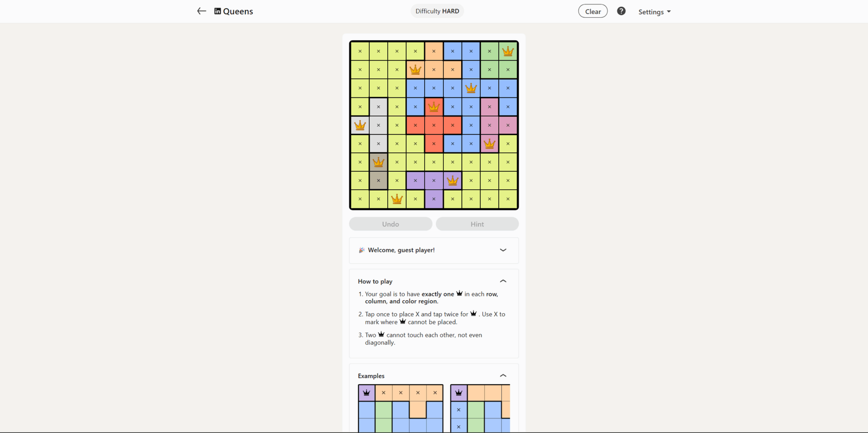Image resolution: width=868 pixels, height=433 pixels.
Task: Click the crown in the green top-right cell
Action: pos(508,51)
